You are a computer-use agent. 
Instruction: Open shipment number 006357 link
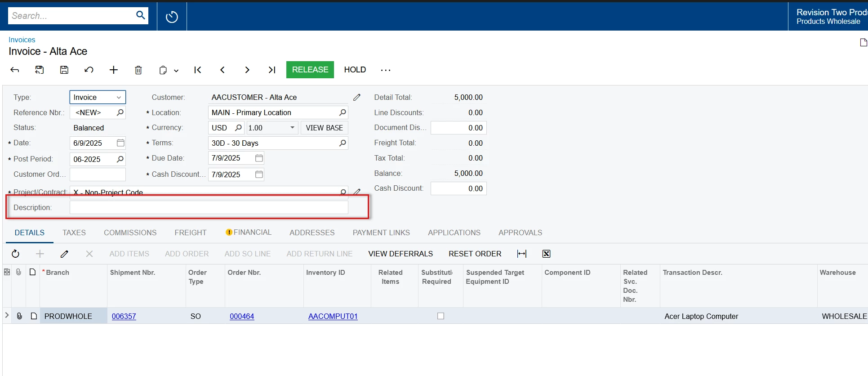tap(124, 316)
